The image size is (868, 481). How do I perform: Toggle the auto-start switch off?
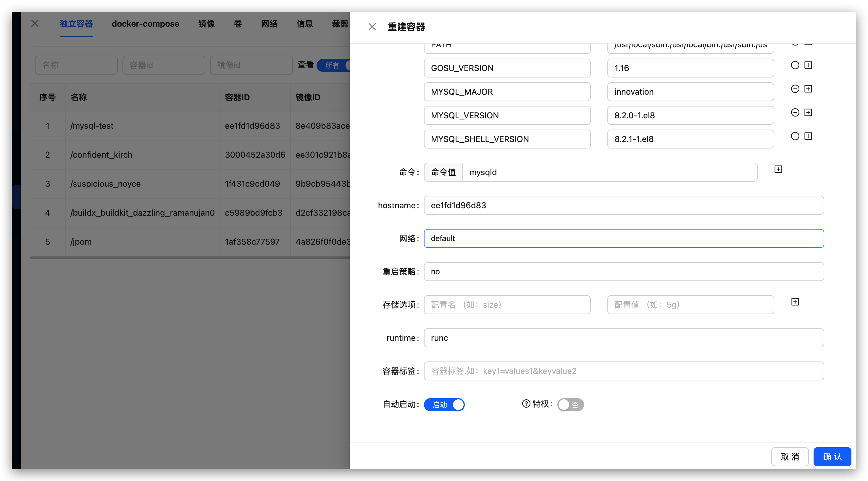tap(444, 405)
